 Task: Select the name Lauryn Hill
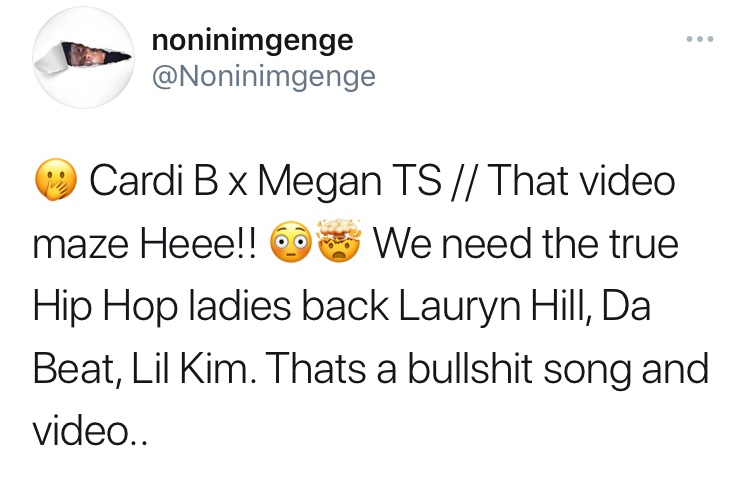coord(491,307)
